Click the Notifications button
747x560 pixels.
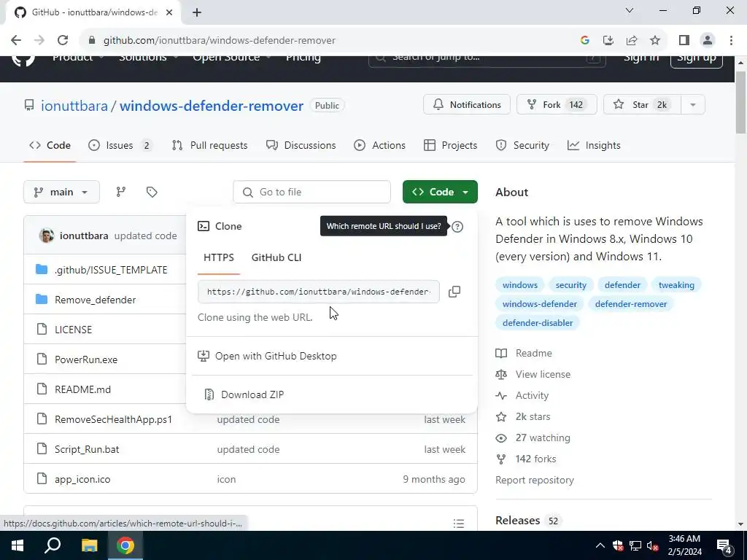point(467,105)
